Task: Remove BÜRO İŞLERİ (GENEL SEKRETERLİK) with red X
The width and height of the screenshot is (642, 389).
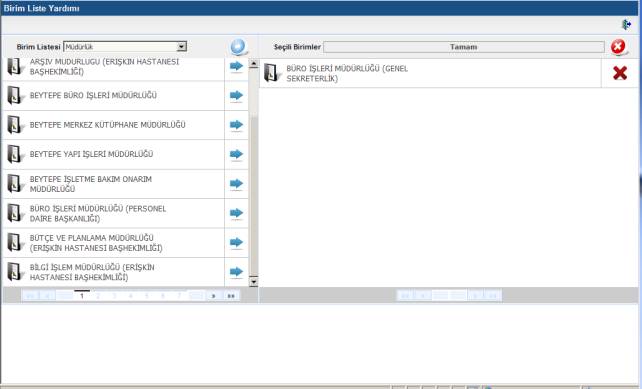Action: pyautogui.click(x=620, y=73)
